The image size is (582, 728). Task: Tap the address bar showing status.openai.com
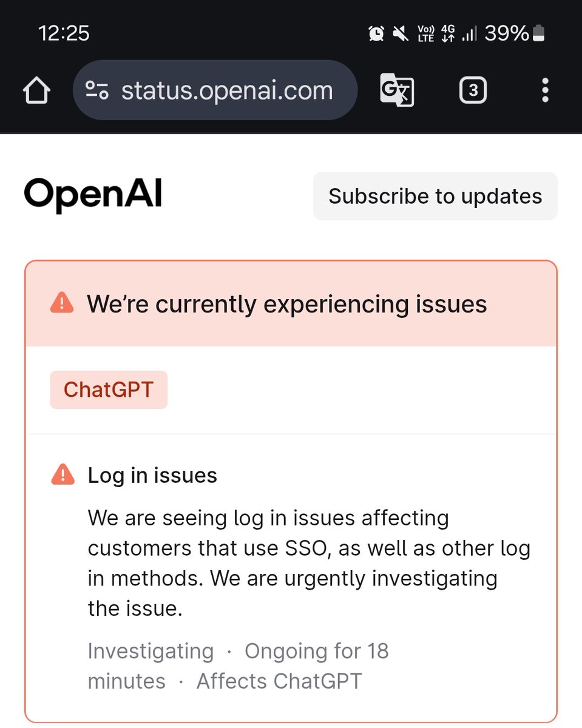pos(227,90)
